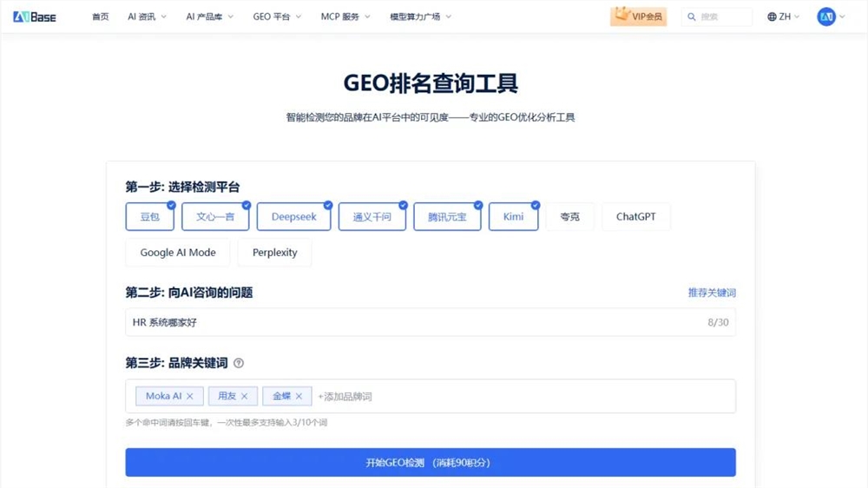
Task: Select the Perplexity platform
Action: (x=274, y=253)
